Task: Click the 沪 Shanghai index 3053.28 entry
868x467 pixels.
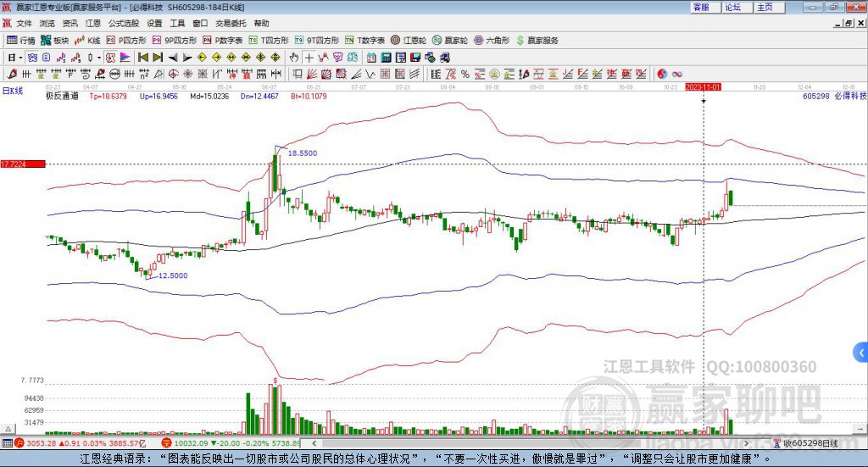Action: point(81,443)
